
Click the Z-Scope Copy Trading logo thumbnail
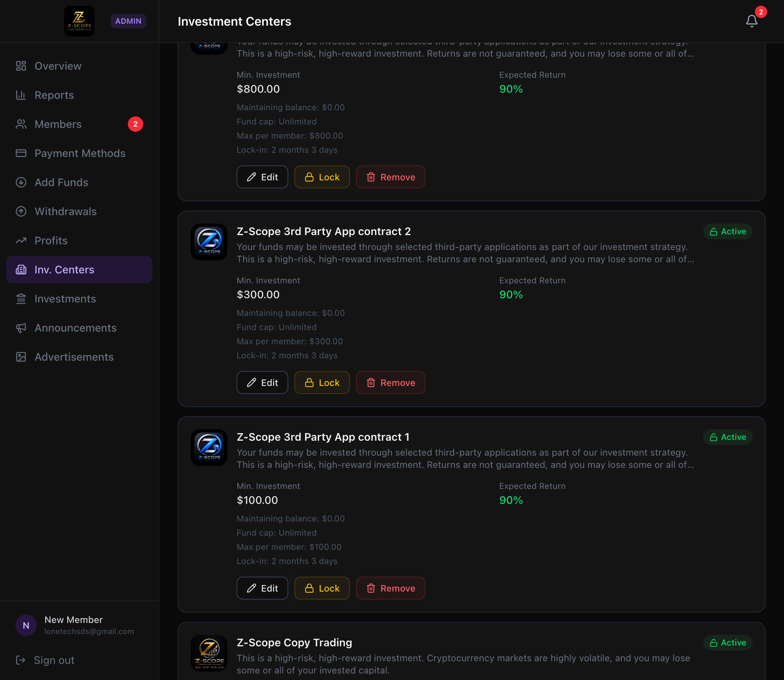[x=209, y=653]
